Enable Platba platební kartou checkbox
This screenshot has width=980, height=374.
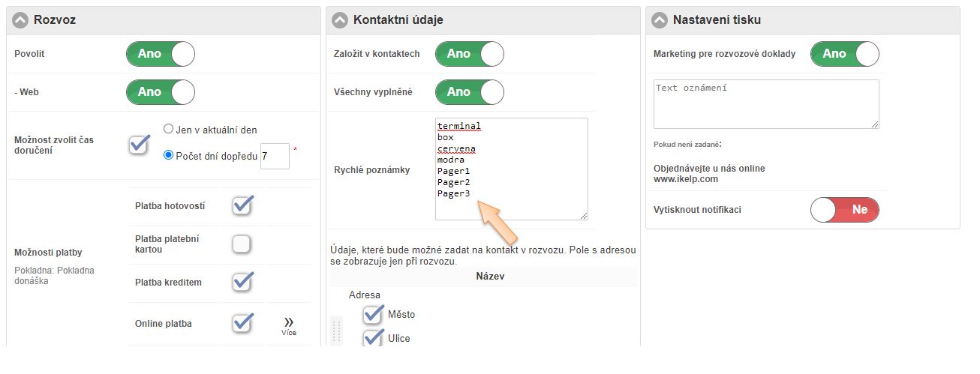click(242, 244)
